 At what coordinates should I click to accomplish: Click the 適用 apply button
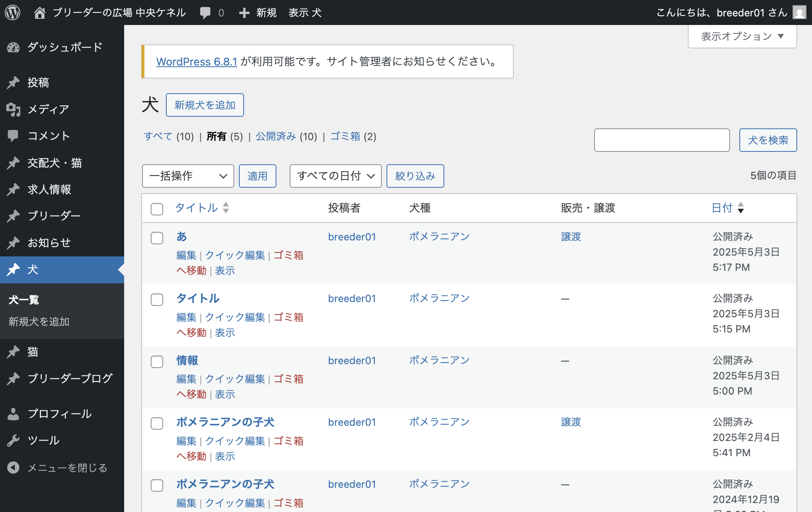tap(258, 176)
